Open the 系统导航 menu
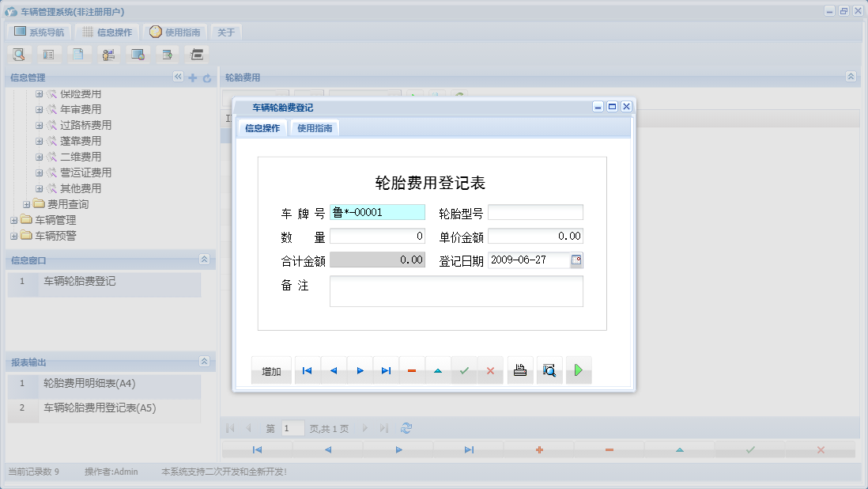This screenshot has width=868, height=489. coord(41,31)
